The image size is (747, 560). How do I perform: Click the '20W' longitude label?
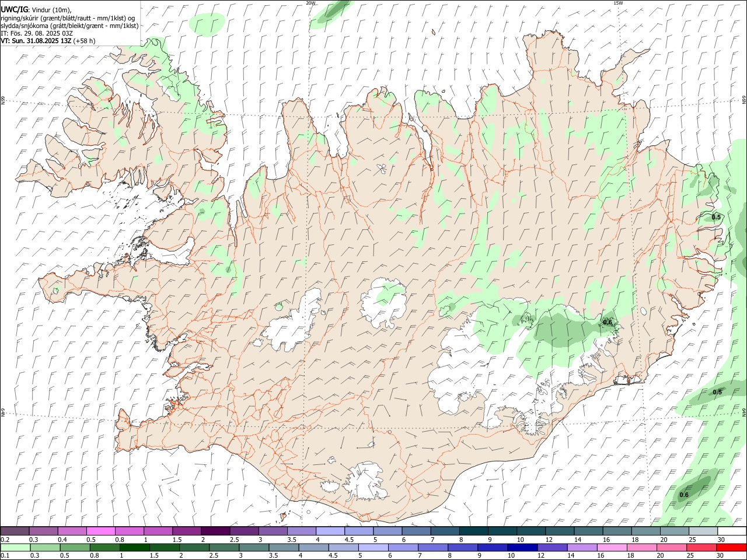coord(310,3)
